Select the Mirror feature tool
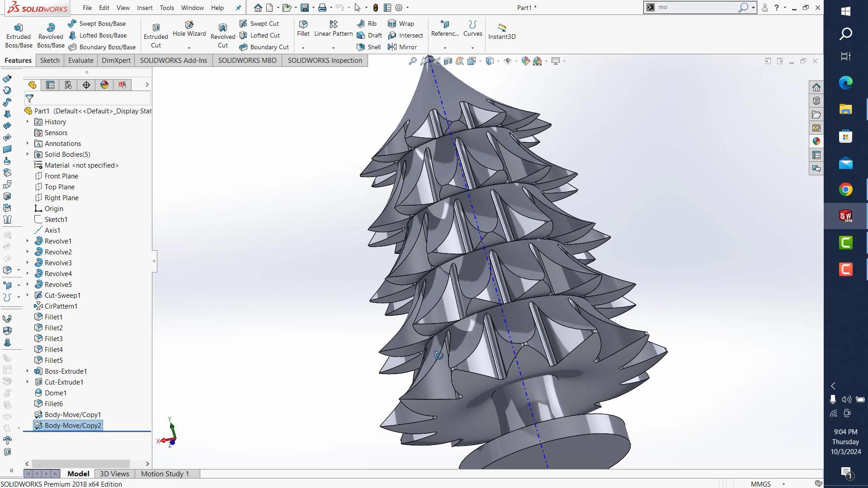Viewport: 868px width, 488px height. click(x=392, y=47)
